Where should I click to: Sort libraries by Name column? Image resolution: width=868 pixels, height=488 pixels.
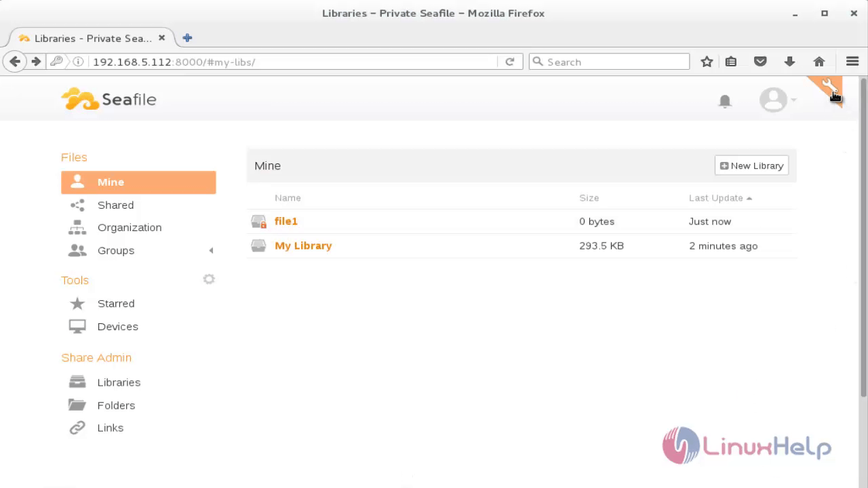pyautogui.click(x=288, y=198)
